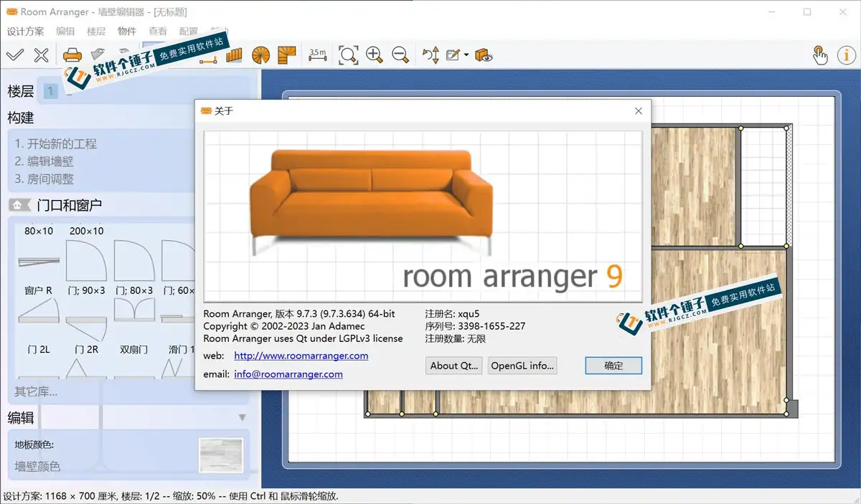Select the L-shaped stairs tool icon
This screenshot has width=861, height=504.
click(x=286, y=54)
